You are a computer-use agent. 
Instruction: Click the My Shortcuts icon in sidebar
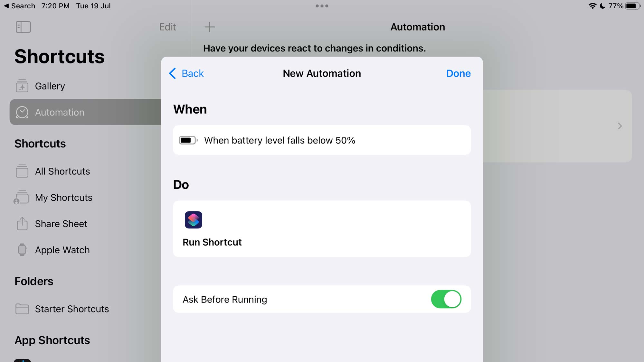tap(22, 198)
